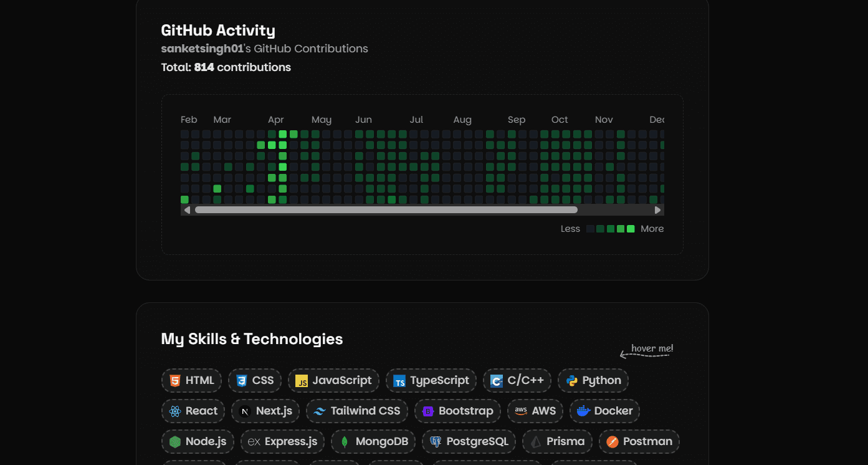The width and height of the screenshot is (868, 465).
Task: Click the HTML5 icon in skills
Action: (x=175, y=381)
